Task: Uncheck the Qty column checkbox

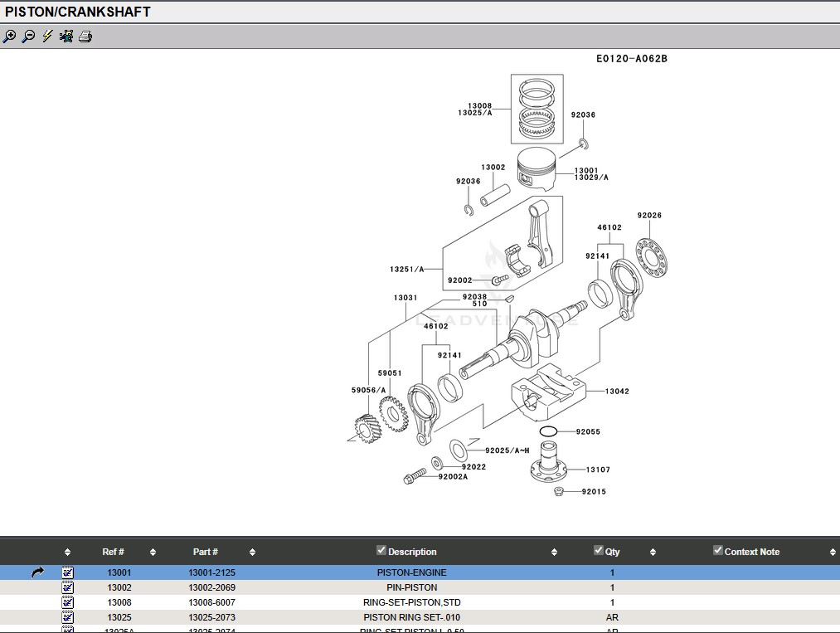Action: [x=599, y=550]
